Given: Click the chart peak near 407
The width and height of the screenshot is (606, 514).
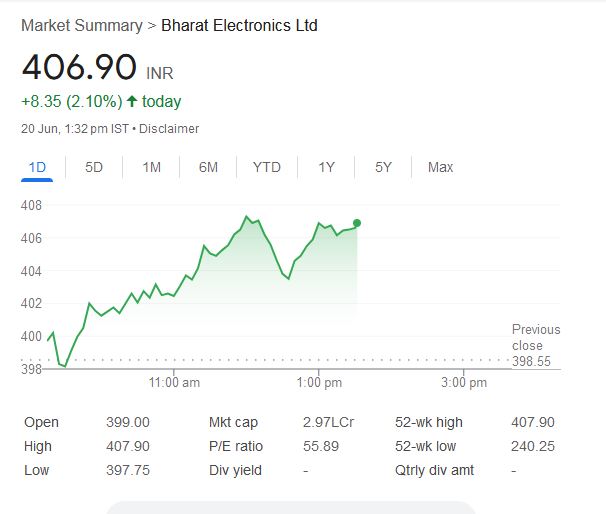Looking at the screenshot, I should point(246,216).
